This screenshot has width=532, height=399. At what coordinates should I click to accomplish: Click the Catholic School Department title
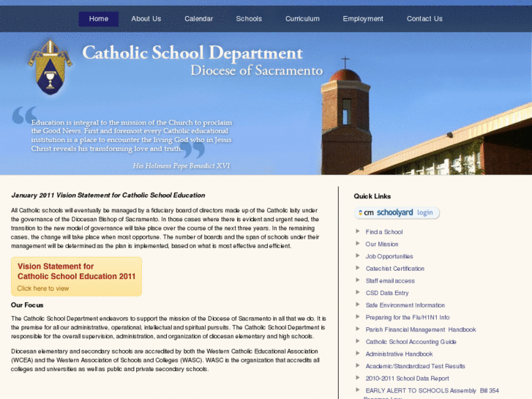192,53
